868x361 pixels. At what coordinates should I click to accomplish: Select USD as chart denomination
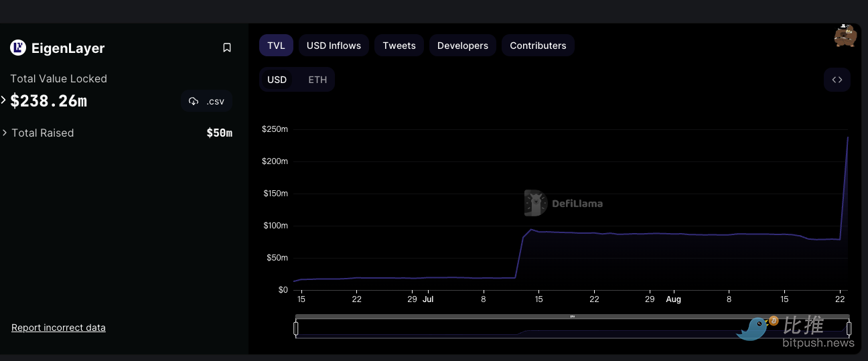click(x=277, y=80)
